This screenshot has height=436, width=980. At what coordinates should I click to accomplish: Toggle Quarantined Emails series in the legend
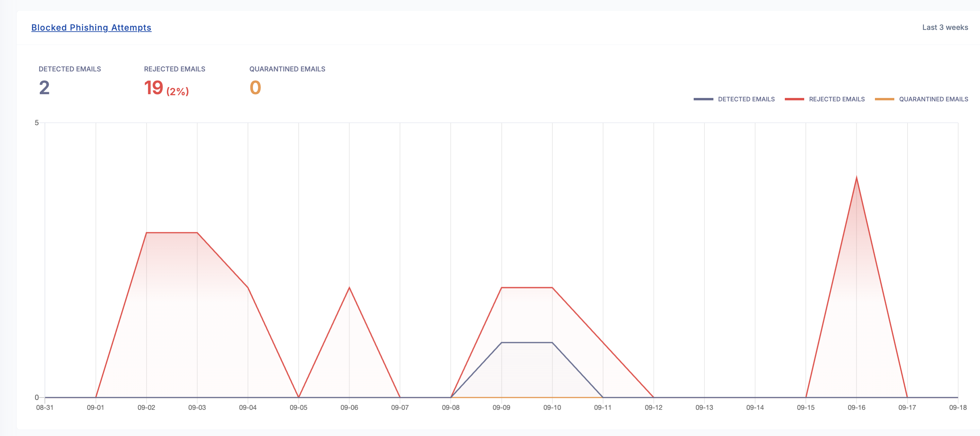933,99
